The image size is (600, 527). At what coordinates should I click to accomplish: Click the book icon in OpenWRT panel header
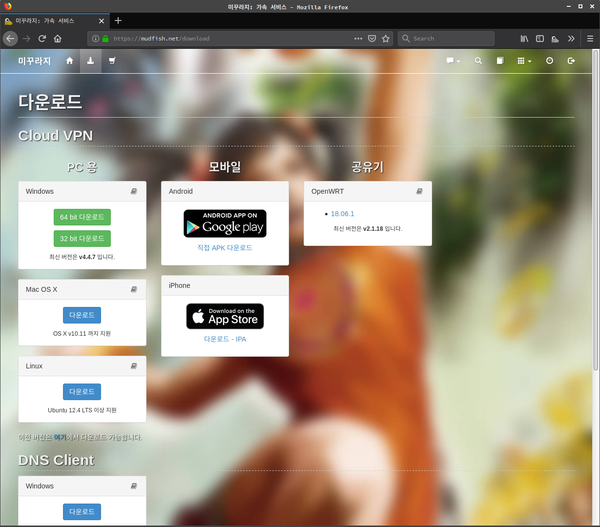419,191
